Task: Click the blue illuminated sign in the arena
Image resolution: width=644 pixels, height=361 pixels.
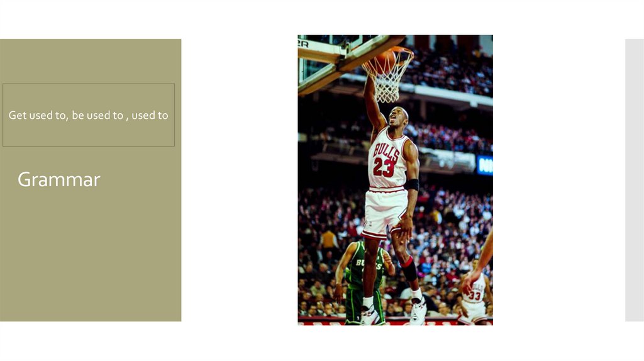Action: [x=485, y=165]
